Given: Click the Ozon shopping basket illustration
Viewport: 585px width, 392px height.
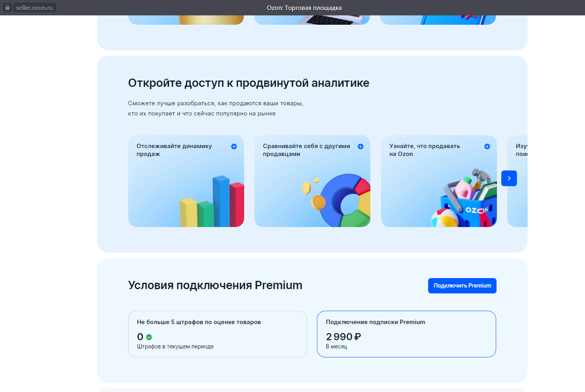Looking at the screenshot, I should click(464, 199).
